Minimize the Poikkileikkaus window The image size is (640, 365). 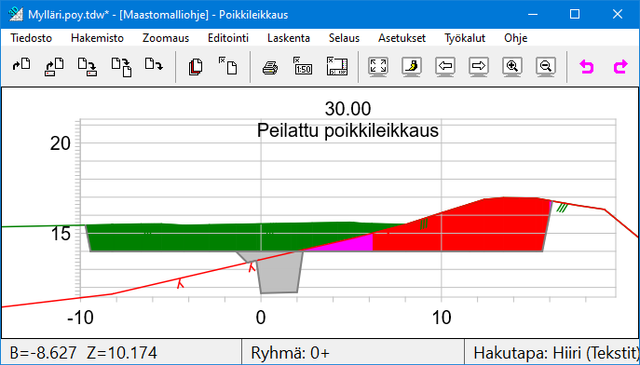[x=532, y=14]
